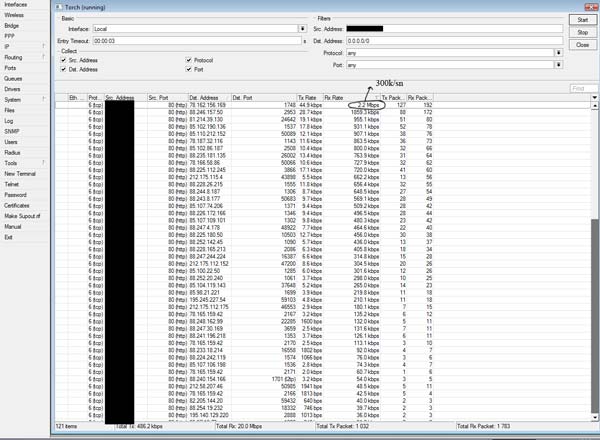Select row with destination 81.214.39.130
Screen dimensions: 600x440
(323, 119)
